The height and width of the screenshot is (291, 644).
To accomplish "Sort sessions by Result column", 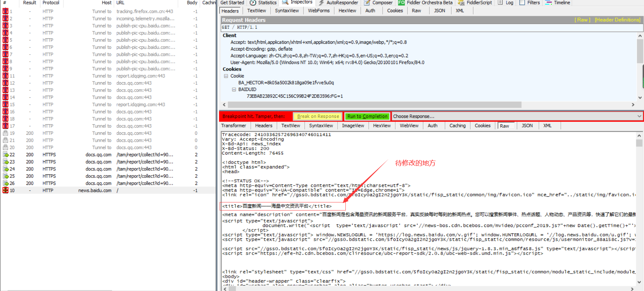I will click(x=29, y=3).
